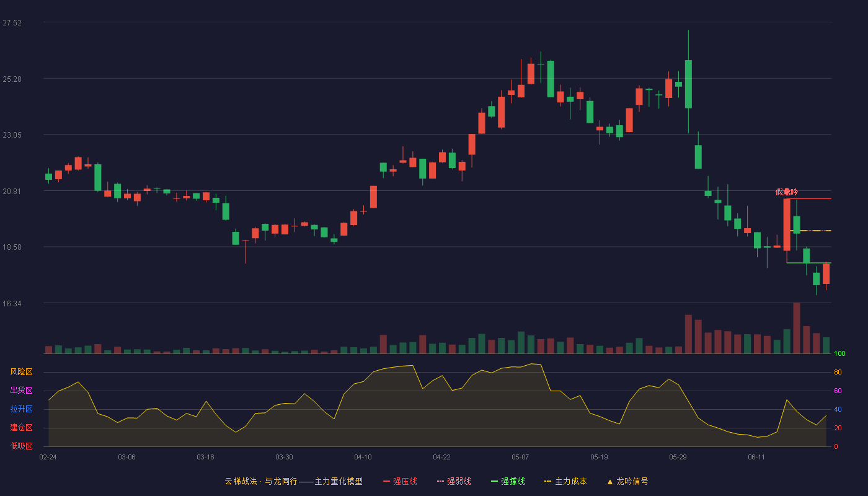Click the 03-30 date label
This screenshot has height=496, width=868.
pyautogui.click(x=284, y=457)
